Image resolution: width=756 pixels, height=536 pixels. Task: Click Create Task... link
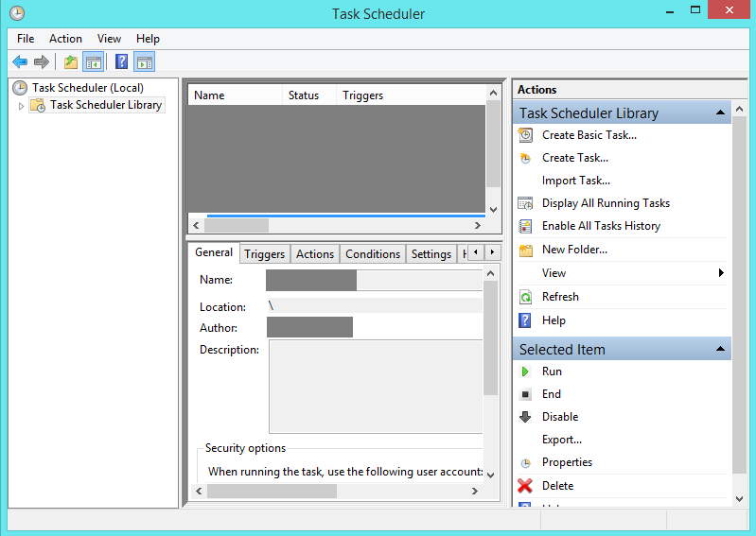click(575, 158)
